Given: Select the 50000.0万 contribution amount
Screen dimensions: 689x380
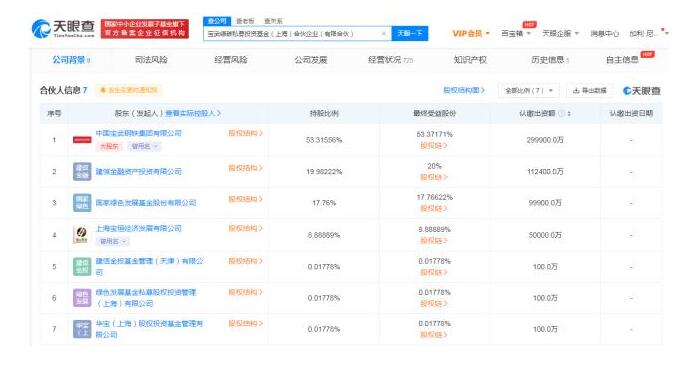Looking at the screenshot, I should [x=545, y=235].
